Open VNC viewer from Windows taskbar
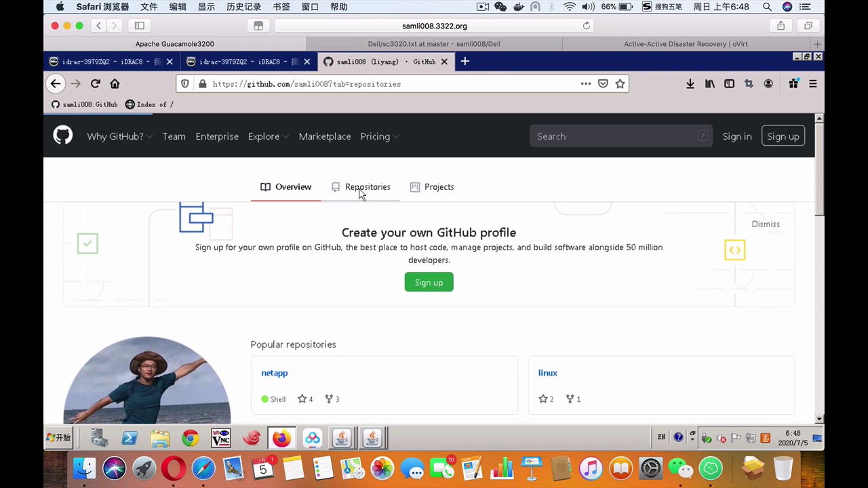This screenshot has width=868, height=488. pos(221,439)
